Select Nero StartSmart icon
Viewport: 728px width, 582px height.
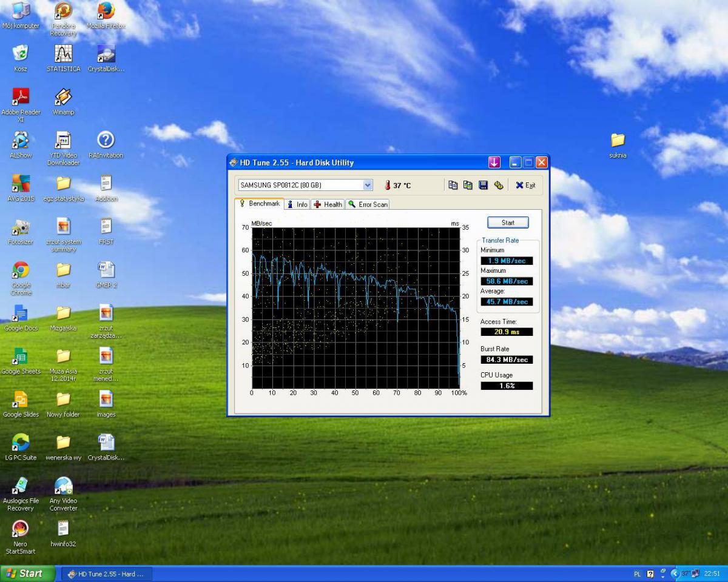(21, 537)
